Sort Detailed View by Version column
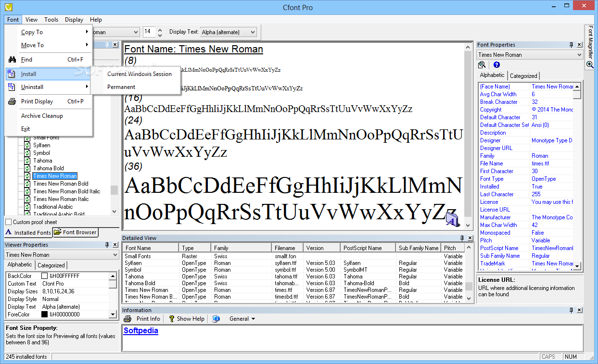The image size is (598, 364). 322,248
